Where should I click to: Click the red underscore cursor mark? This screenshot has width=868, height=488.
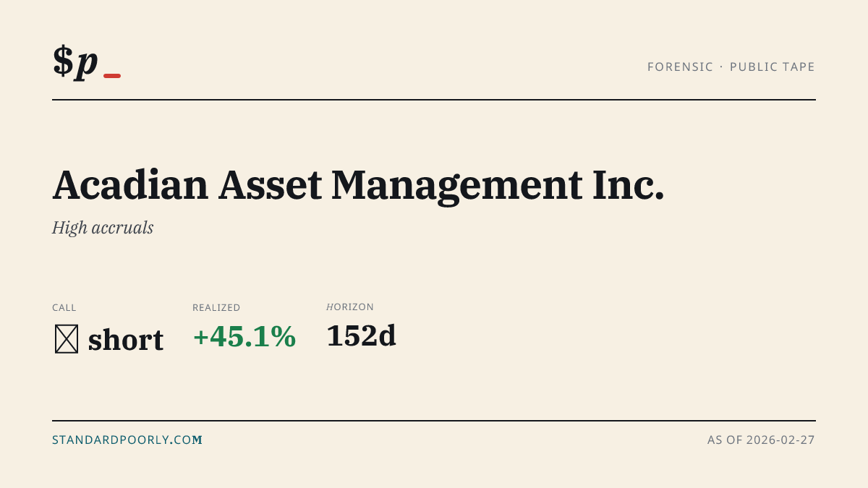coord(112,76)
